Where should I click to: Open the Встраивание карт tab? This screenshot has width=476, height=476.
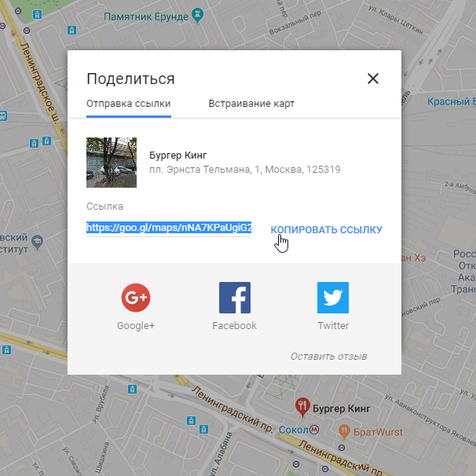tap(251, 104)
